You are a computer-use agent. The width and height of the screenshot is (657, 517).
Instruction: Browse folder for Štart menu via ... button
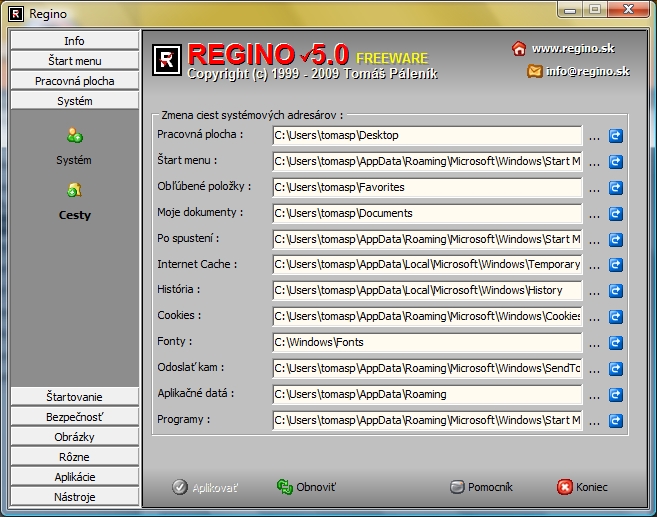(x=594, y=164)
